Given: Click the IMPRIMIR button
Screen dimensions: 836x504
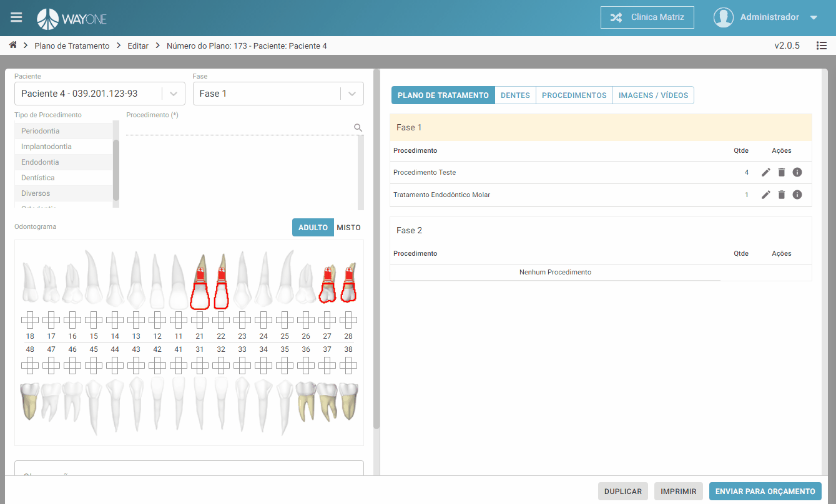Looking at the screenshot, I should pyautogui.click(x=679, y=492).
